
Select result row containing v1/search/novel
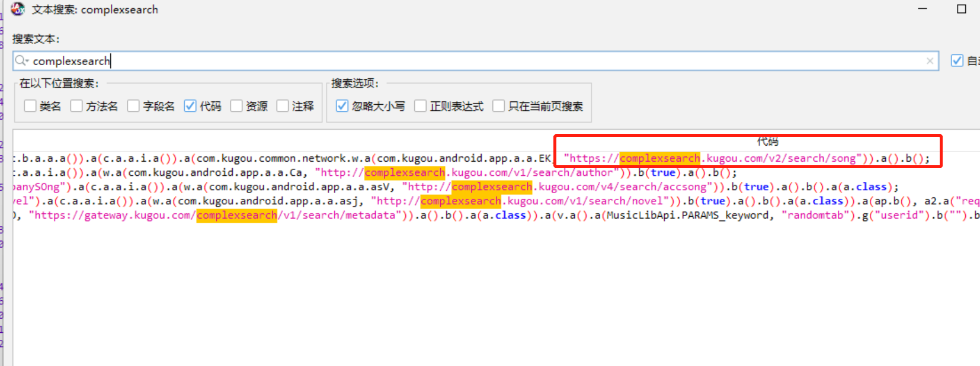(x=497, y=201)
